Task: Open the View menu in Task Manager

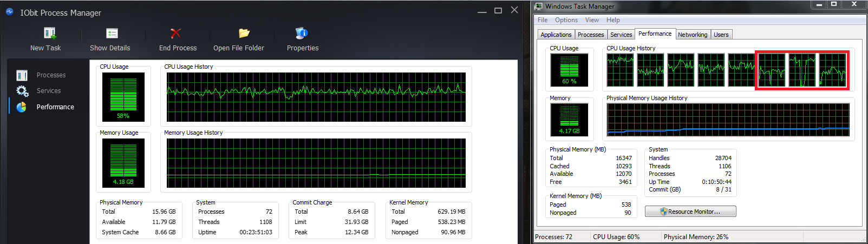Action: [x=592, y=20]
